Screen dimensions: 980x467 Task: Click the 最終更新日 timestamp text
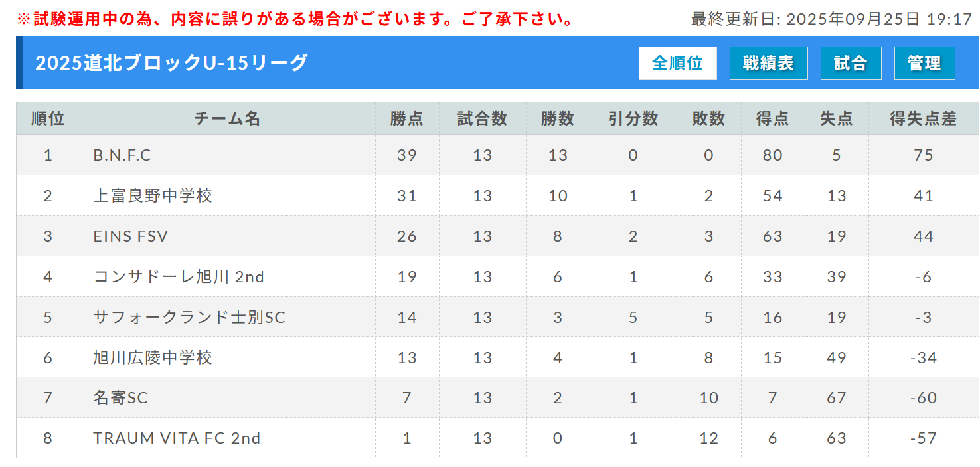click(x=831, y=19)
